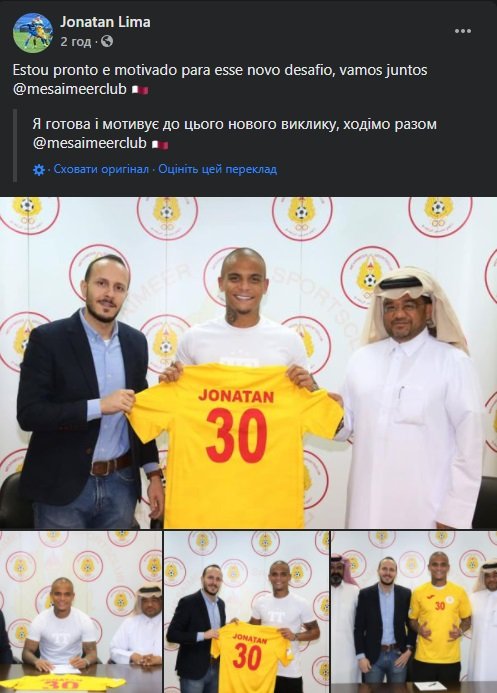Image resolution: width=497 pixels, height=693 pixels.
Task: Open the Jonatan Lima profile name link
Action: pyautogui.click(x=105, y=22)
